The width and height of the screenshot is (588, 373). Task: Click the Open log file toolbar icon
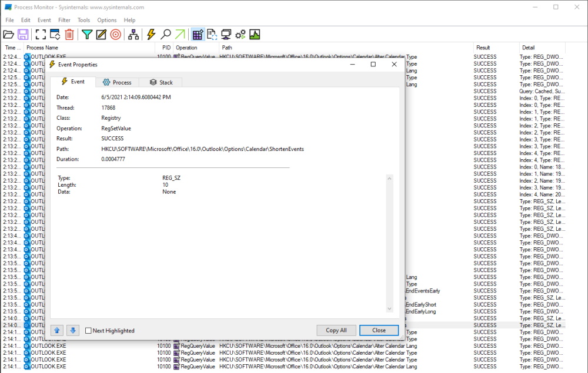click(9, 35)
